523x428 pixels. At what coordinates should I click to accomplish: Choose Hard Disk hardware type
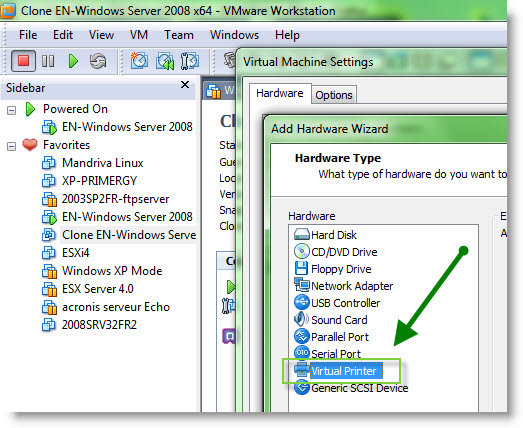[x=334, y=235]
